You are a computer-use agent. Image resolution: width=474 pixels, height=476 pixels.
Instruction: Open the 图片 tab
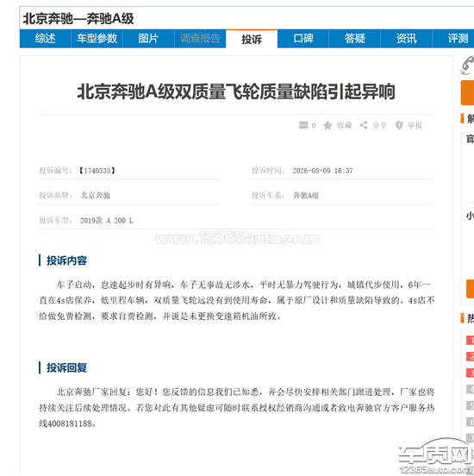coord(148,39)
